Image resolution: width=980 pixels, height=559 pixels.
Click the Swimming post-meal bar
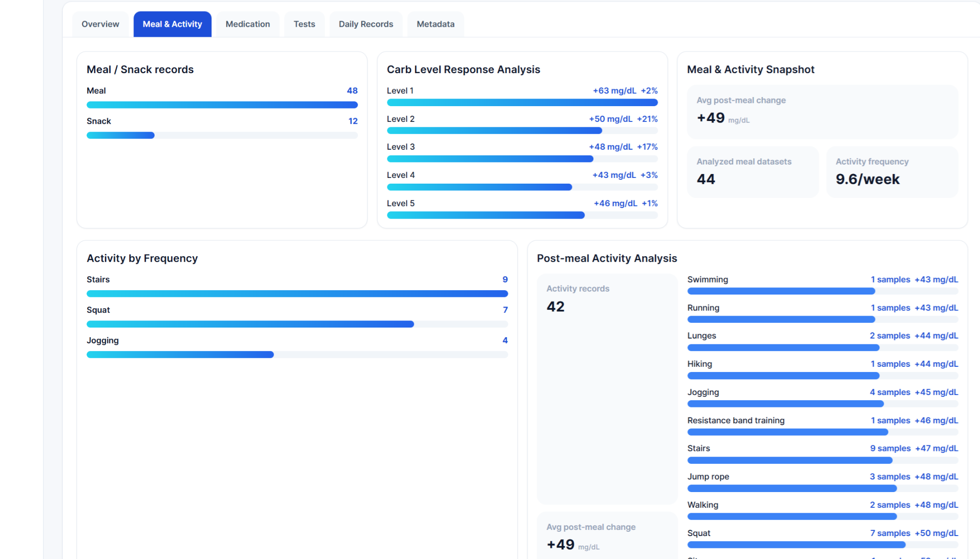pyautogui.click(x=823, y=291)
